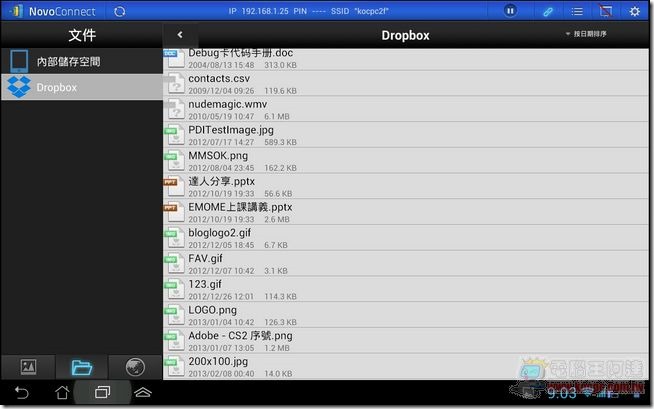Image resolution: width=654 pixels, height=409 pixels.
Task: Tap the crossed-out screen projection icon
Action: pos(606,11)
